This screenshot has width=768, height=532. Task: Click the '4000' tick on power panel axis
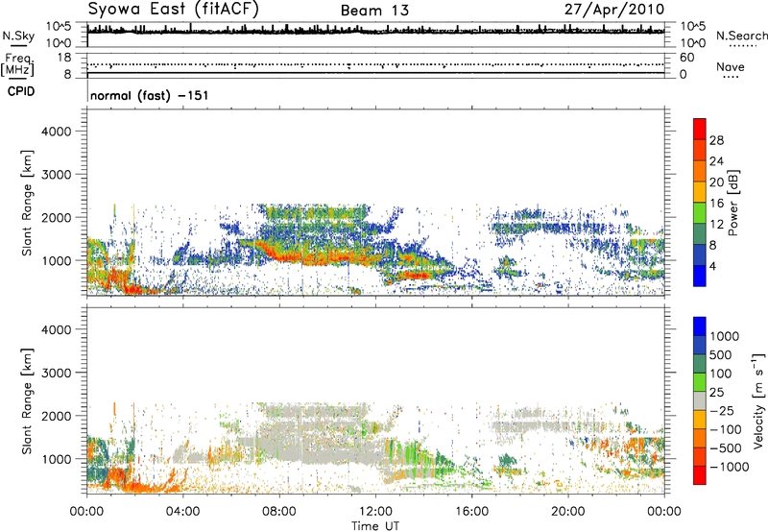tap(57, 132)
